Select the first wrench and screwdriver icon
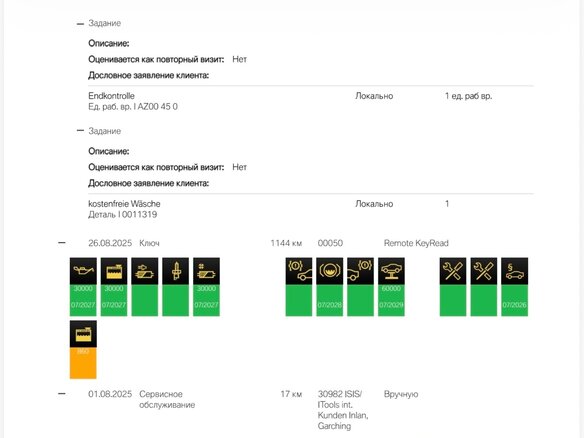Screen dimensions: 584x438 (x=453, y=271)
